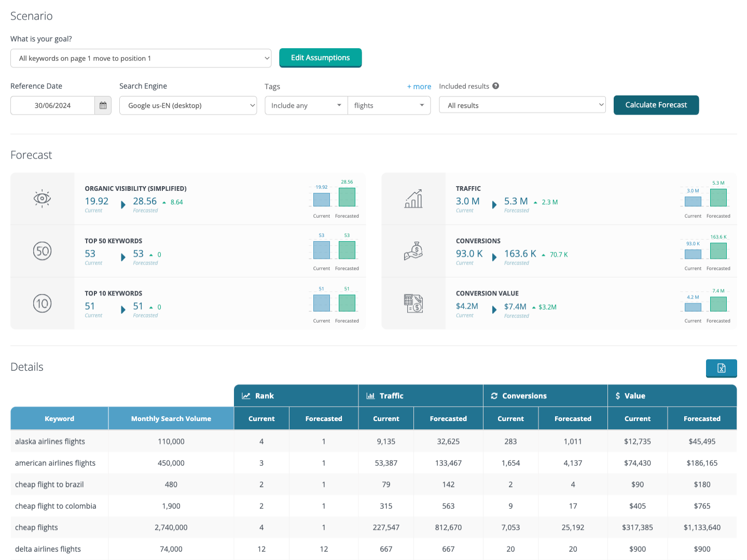Click the Top 50 Keywords badge icon
The height and width of the screenshot is (560, 747).
point(42,251)
